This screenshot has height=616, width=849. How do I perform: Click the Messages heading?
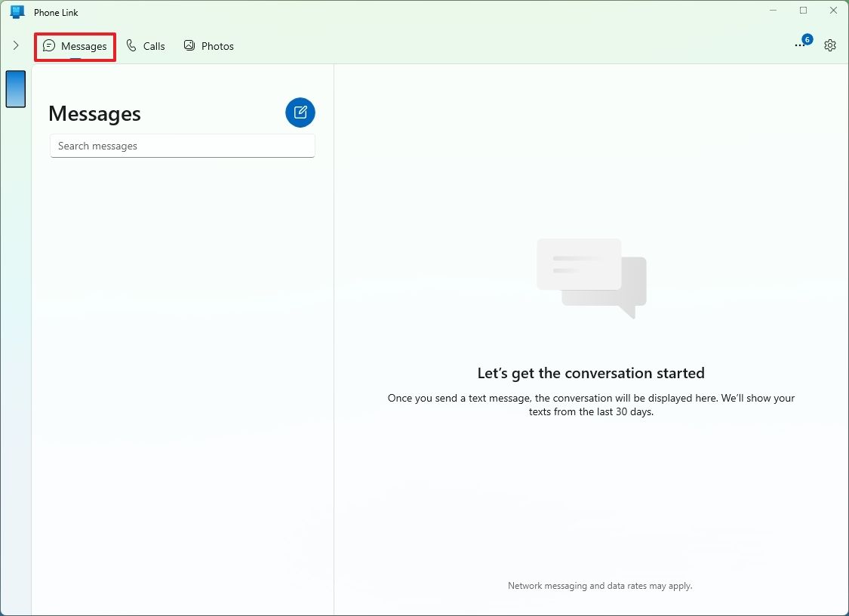(x=94, y=113)
